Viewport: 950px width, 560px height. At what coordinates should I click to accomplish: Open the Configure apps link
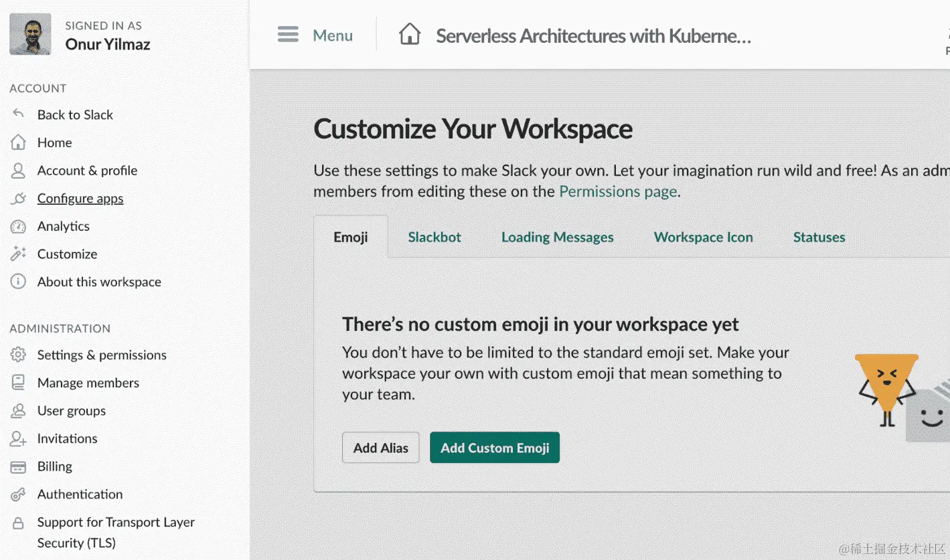[x=80, y=199]
